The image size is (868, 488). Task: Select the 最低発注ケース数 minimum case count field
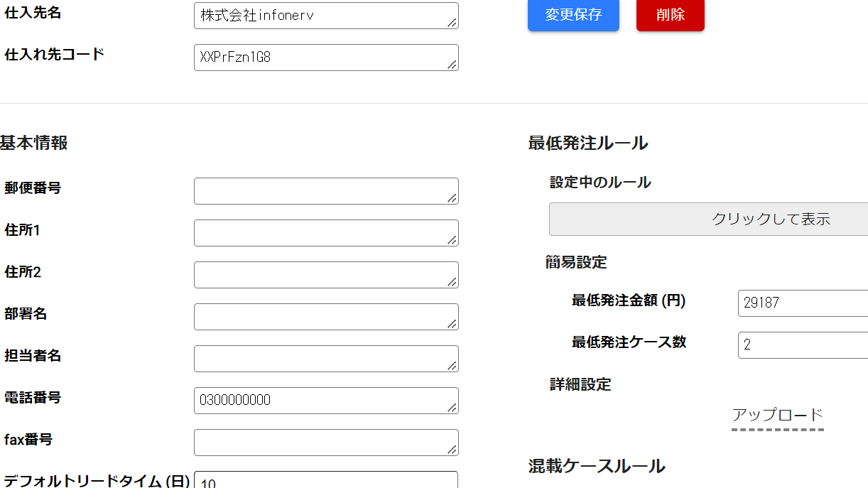tap(802, 345)
